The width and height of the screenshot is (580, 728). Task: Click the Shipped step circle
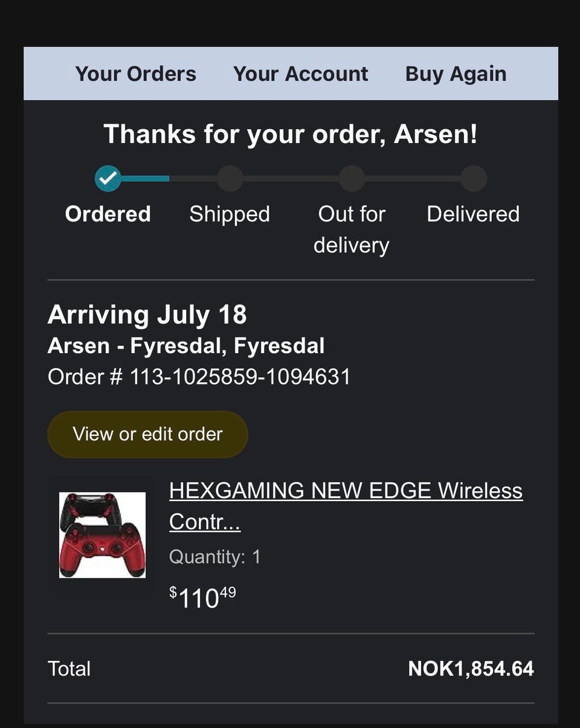230,179
